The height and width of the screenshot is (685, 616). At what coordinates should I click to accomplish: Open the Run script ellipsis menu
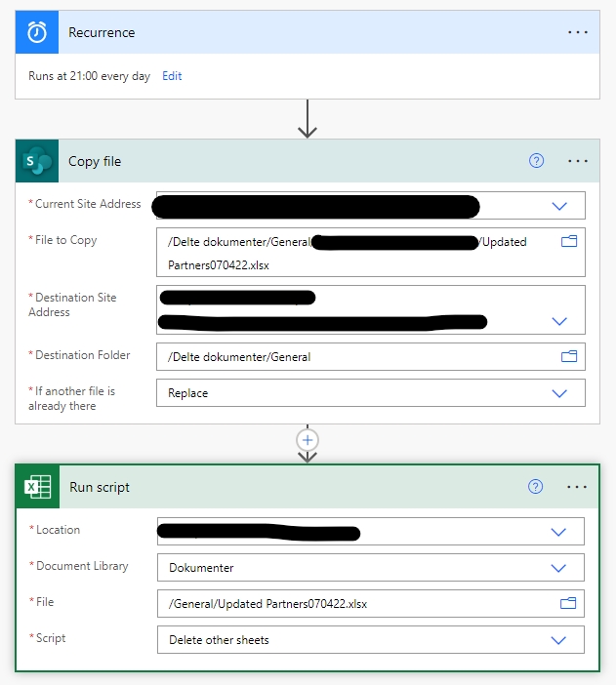click(x=578, y=487)
